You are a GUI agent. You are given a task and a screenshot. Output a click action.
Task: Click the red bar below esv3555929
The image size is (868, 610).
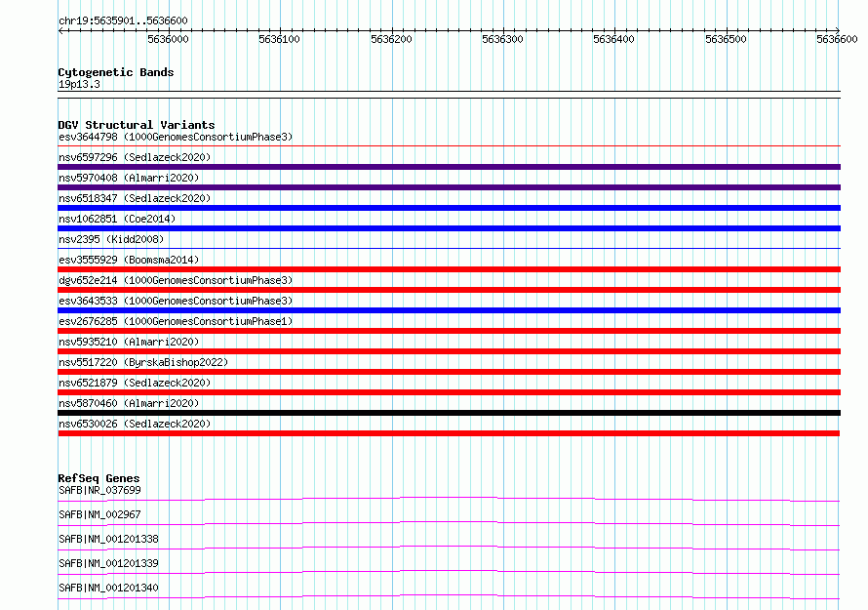[449, 269]
